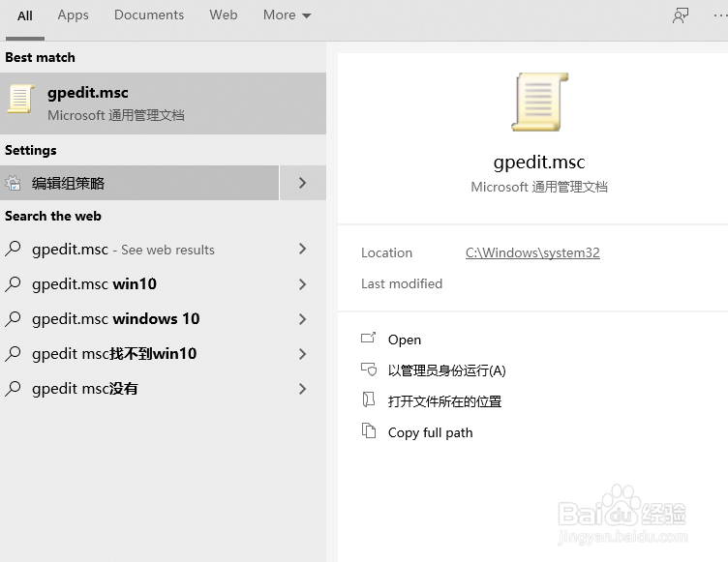The width and height of the screenshot is (728, 562).
Task: Click the feedback person icon
Action: (681, 15)
